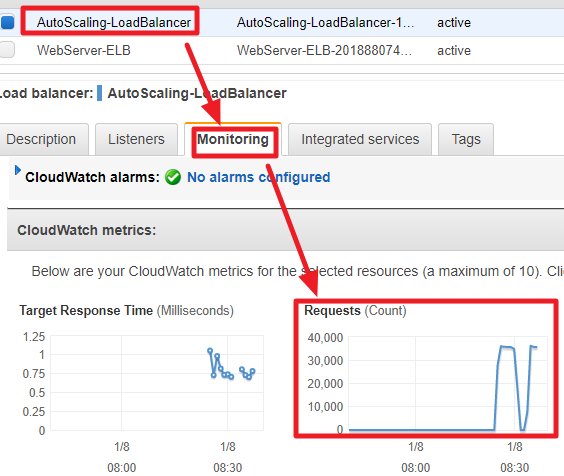The image size is (564, 476).
Task: Click the Target Response Time chart title
Action: (126, 310)
